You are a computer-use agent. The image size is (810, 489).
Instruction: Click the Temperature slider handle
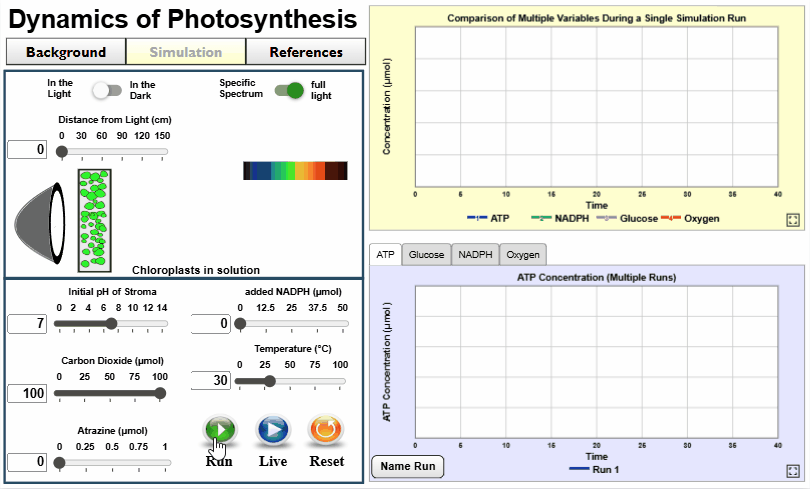coord(269,381)
